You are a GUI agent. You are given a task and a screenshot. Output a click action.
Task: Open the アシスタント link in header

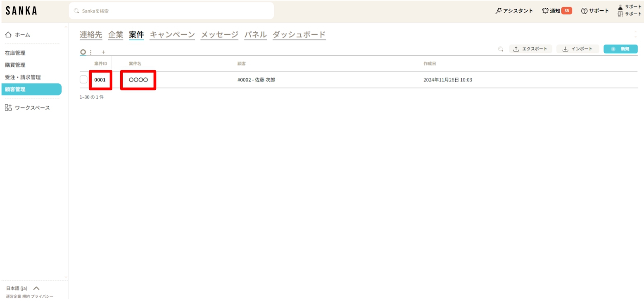(x=514, y=11)
